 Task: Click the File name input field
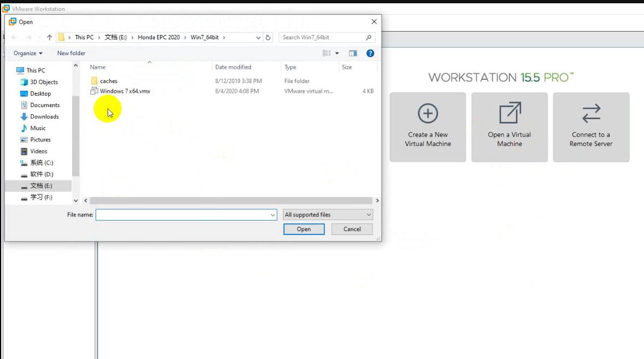coord(182,215)
